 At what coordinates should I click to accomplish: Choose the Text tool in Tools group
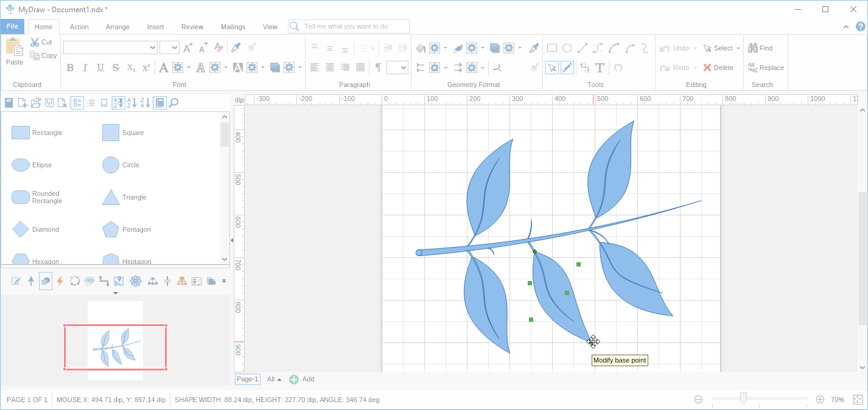point(600,68)
